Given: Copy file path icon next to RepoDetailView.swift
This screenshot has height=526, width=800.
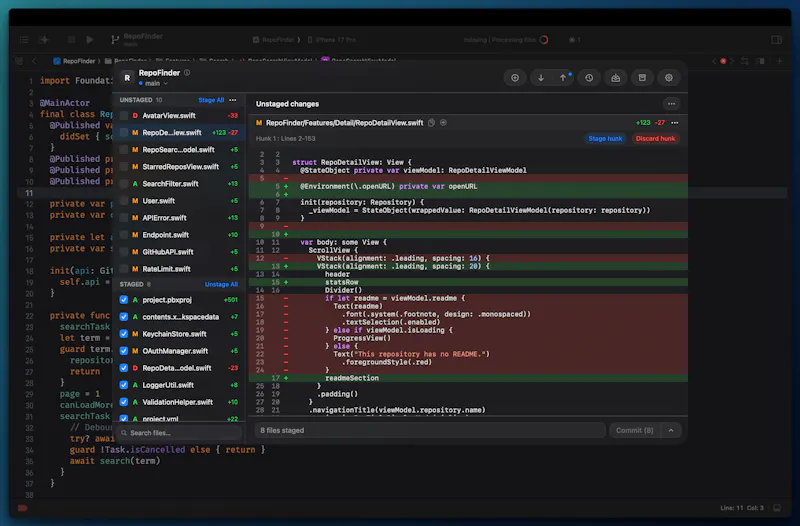Looking at the screenshot, I should [x=432, y=122].
